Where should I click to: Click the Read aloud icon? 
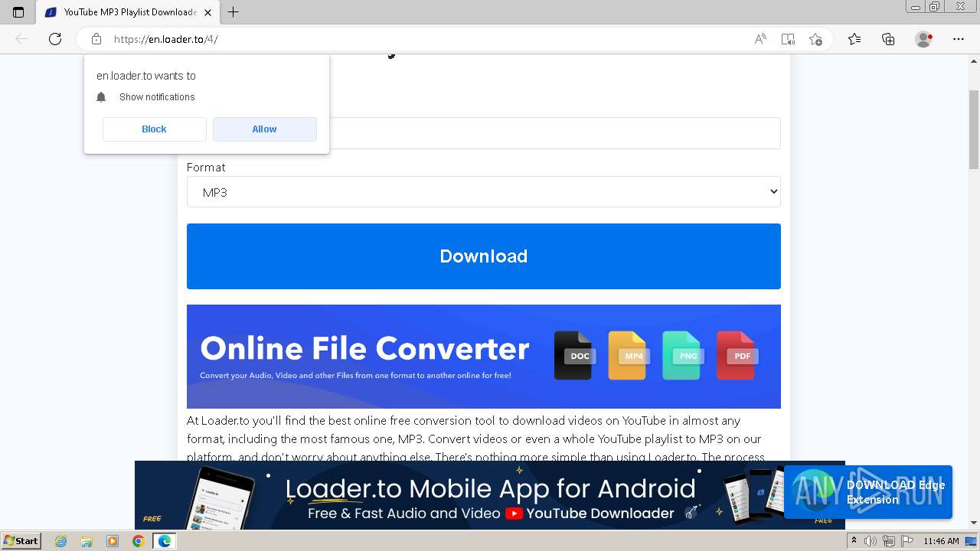click(x=760, y=39)
